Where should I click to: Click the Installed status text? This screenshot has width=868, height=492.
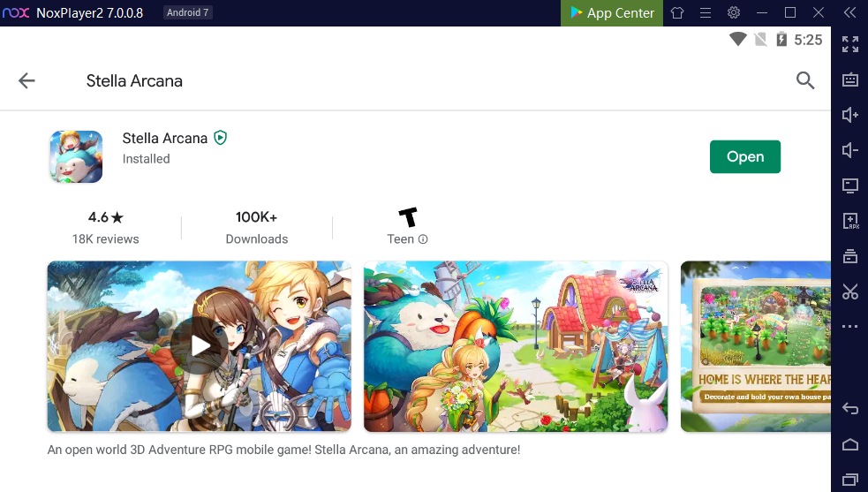click(147, 159)
